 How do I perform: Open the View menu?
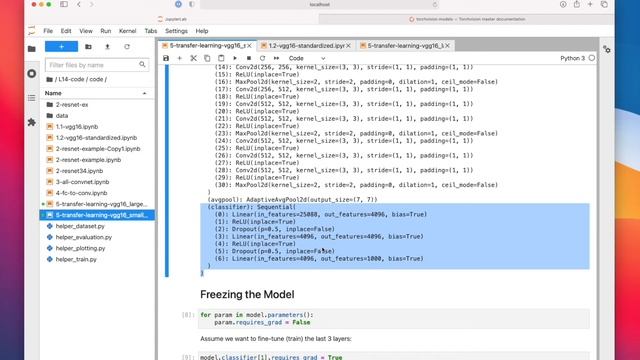(x=86, y=31)
